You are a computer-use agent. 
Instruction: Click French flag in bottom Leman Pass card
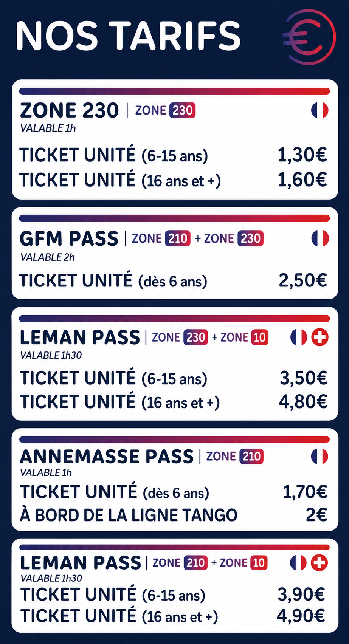point(298,563)
